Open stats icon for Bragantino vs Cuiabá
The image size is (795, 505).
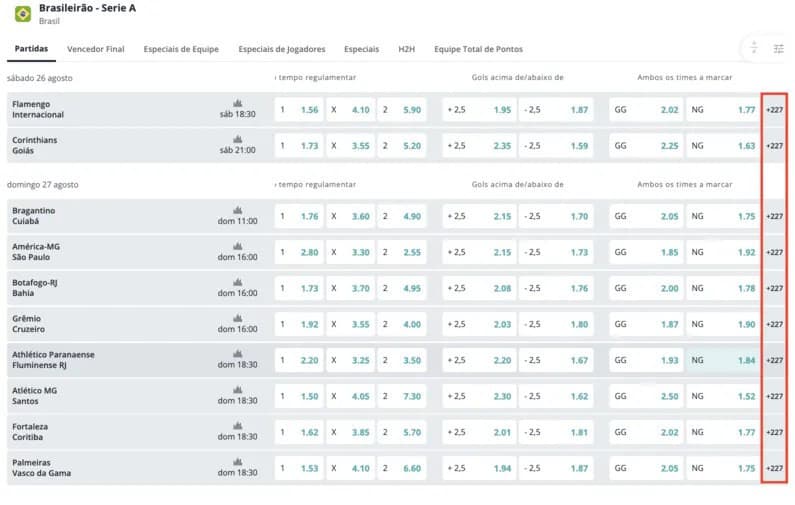[237, 210]
